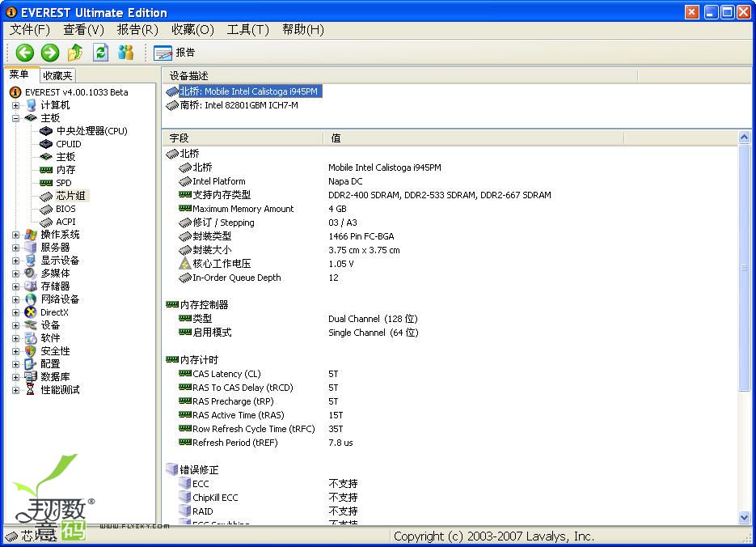
Task: Open the 帮助(H) menu
Action: [x=302, y=30]
